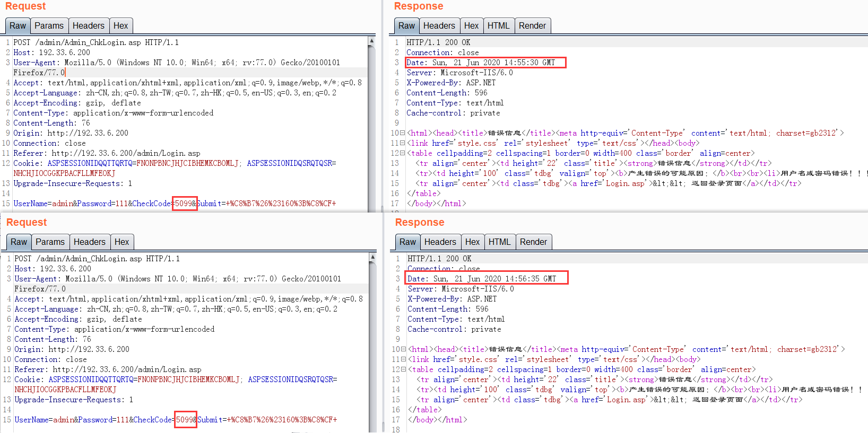The width and height of the screenshot is (868, 433).
Task: Collapse line 12 table fold in top Response
Action: coord(402,154)
